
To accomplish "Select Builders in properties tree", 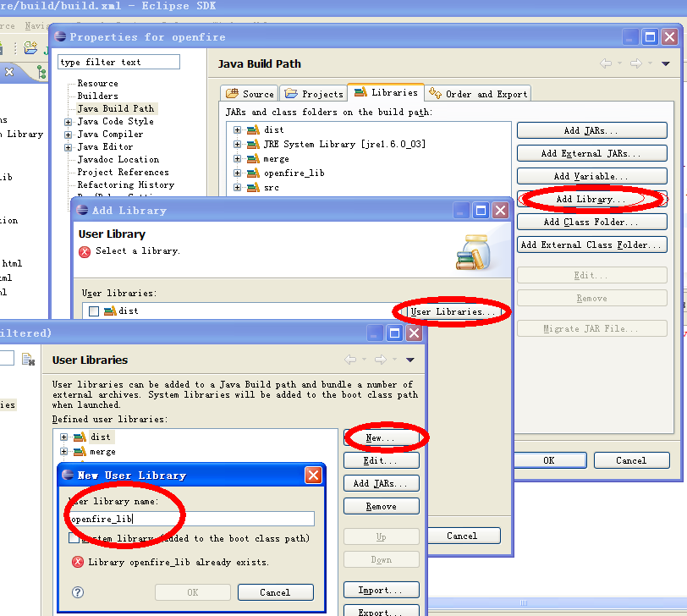I will (x=97, y=96).
